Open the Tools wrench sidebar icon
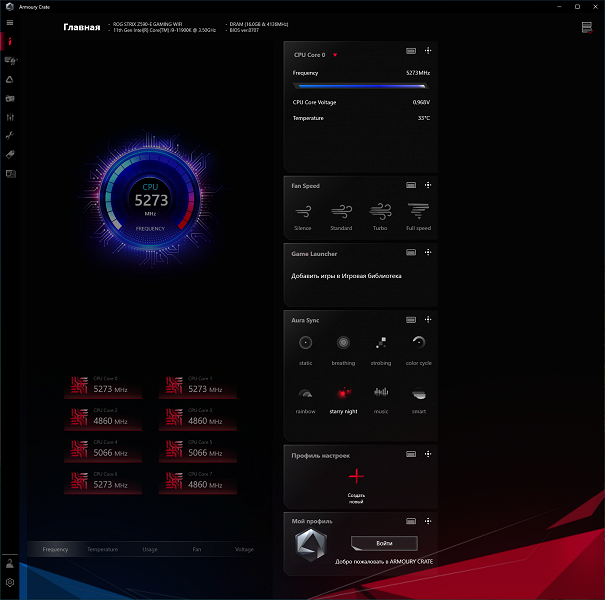 tap(10, 135)
